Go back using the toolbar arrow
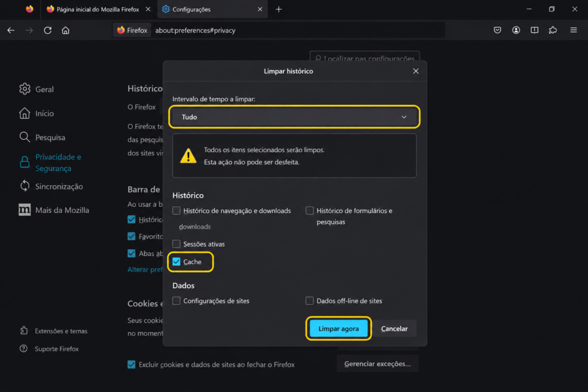Image resolution: width=588 pixels, height=392 pixels. click(x=11, y=30)
